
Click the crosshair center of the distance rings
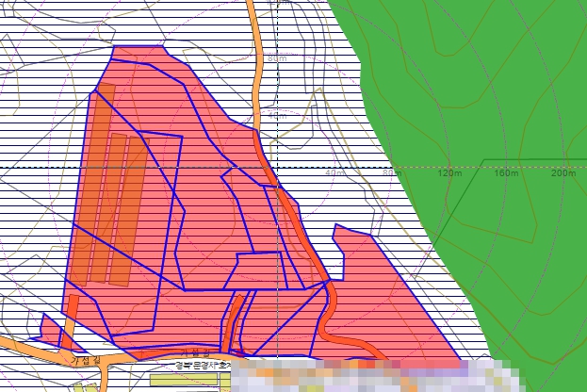coord(278,167)
